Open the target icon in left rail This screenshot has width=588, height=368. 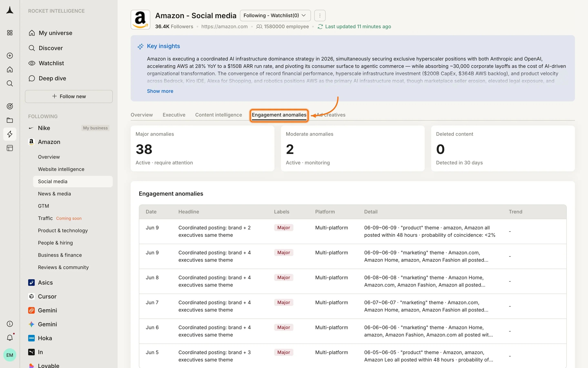click(10, 106)
